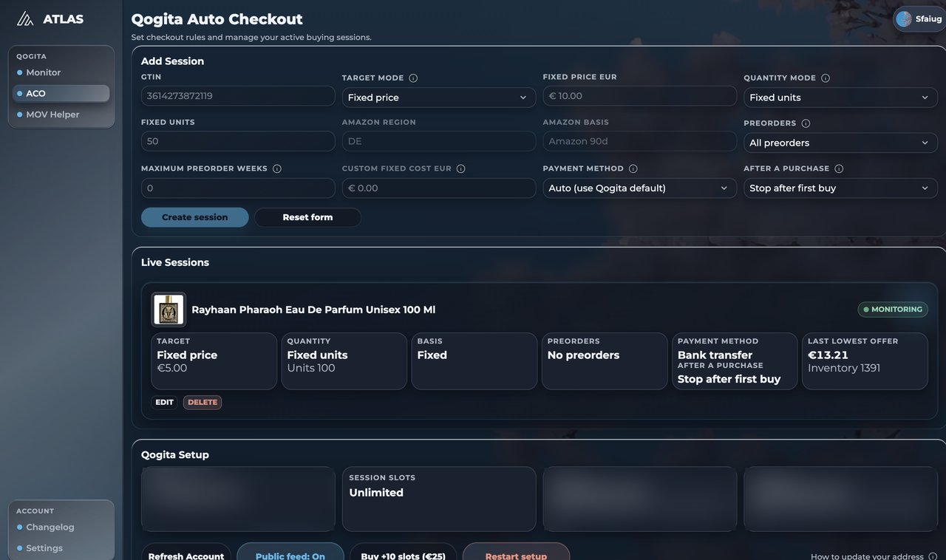The image size is (946, 560).
Task: Click the Add Session heading
Action: click(172, 61)
